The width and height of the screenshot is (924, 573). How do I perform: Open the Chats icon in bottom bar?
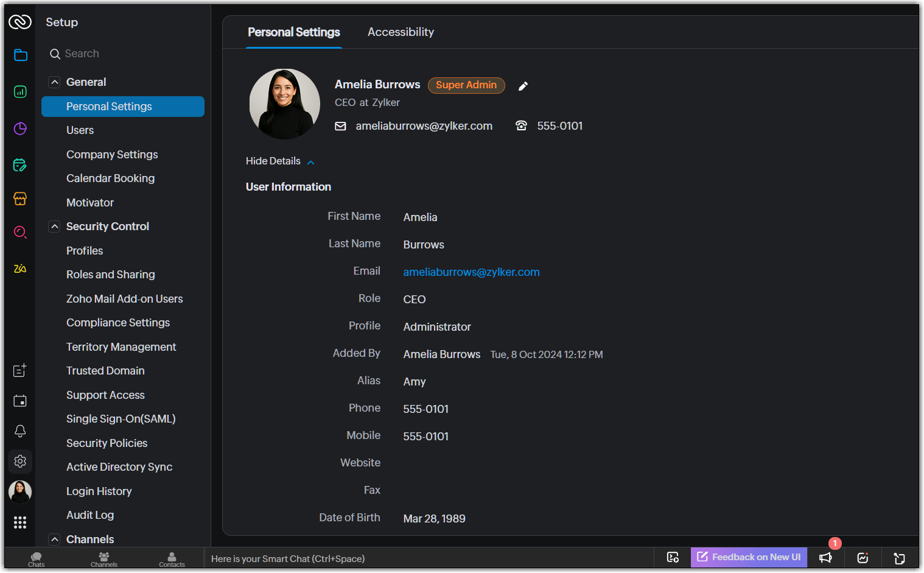(37, 559)
